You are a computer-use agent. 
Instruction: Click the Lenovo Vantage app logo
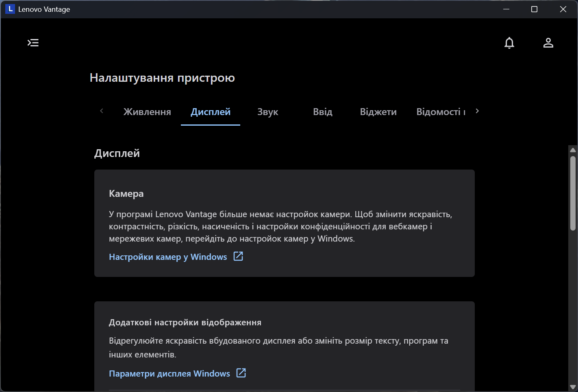(x=10, y=9)
